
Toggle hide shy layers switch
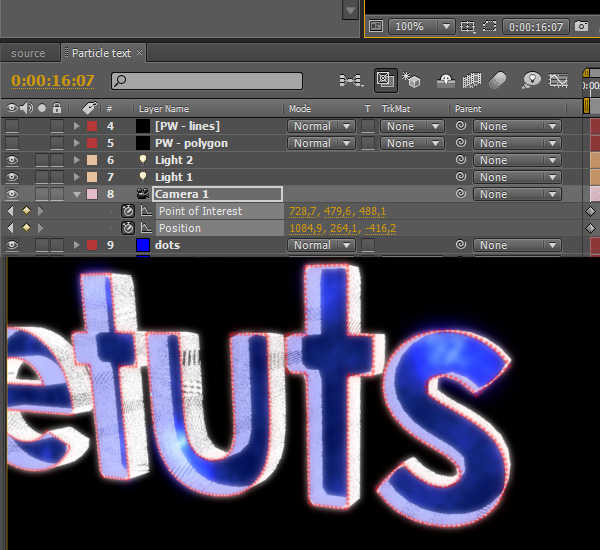[x=445, y=80]
